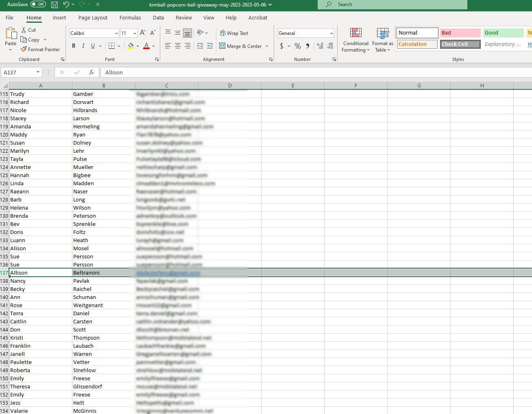Toggle Bold formatting

(74, 46)
